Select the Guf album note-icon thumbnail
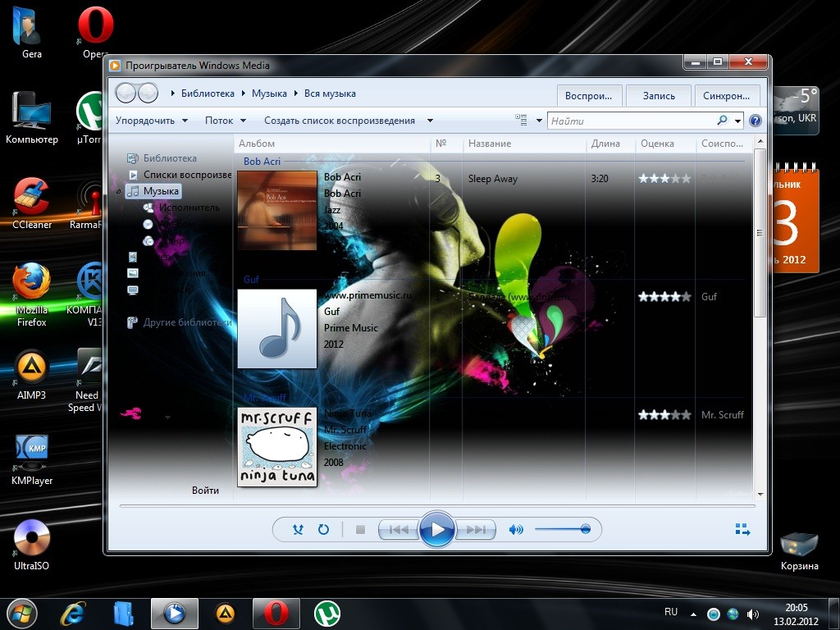This screenshot has width=840, height=630. 277,329
